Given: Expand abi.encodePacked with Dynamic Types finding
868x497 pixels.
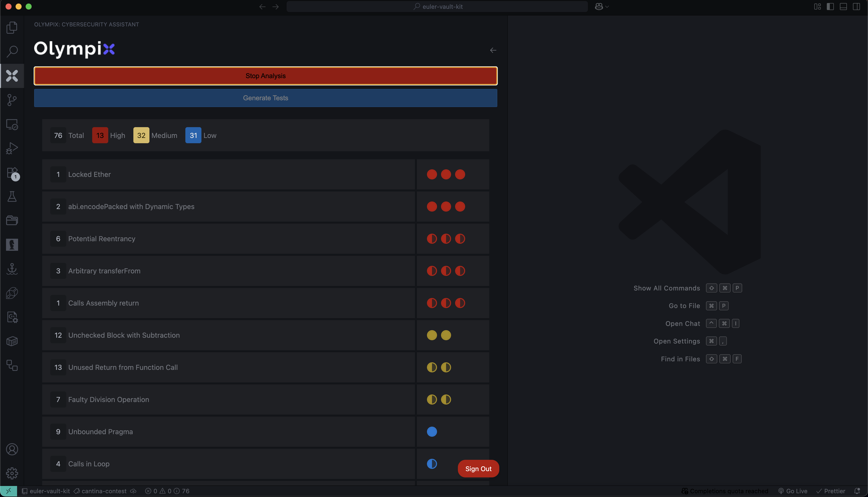Looking at the screenshot, I should point(228,207).
